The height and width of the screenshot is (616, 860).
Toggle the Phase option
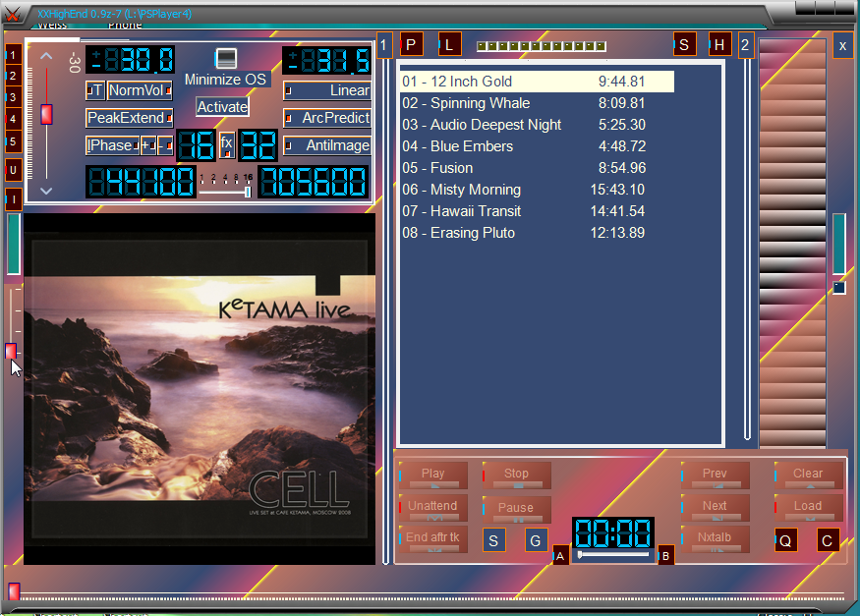tap(112, 145)
